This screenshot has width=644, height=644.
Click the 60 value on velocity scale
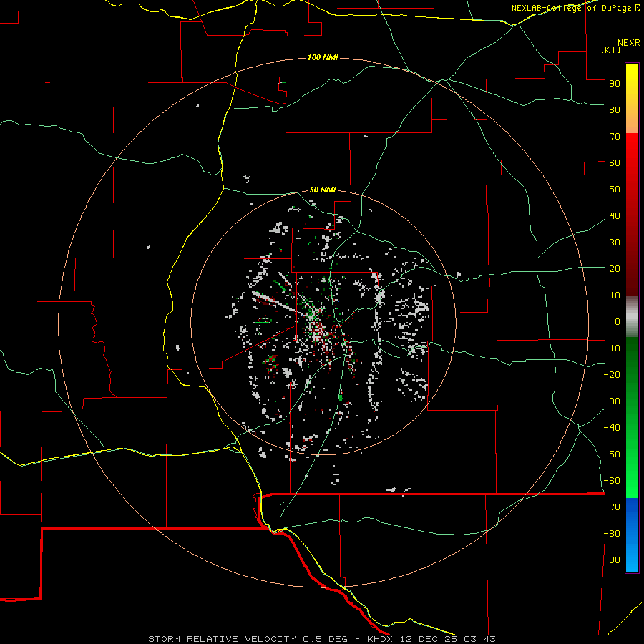pos(615,163)
